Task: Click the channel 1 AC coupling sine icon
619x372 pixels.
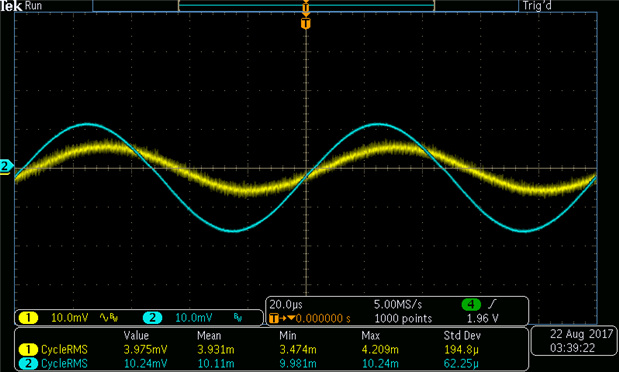Action: point(104,317)
